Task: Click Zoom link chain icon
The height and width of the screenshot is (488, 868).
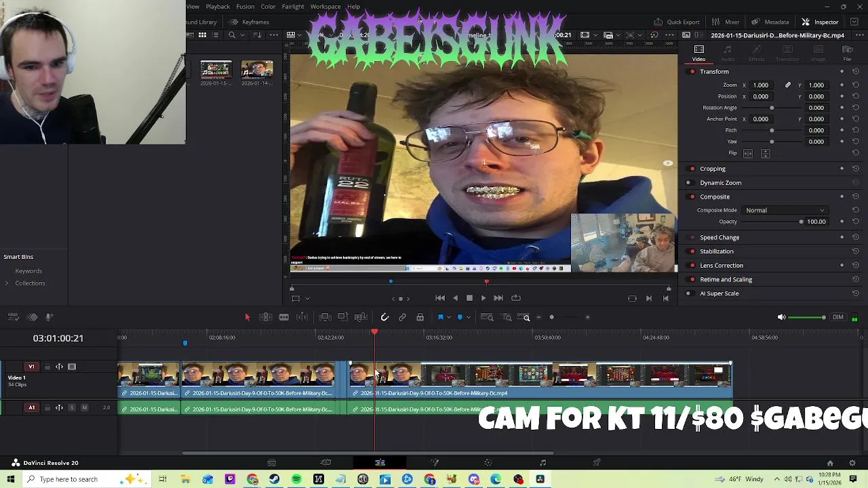Action: pyautogui.click(x=787, y=85)
